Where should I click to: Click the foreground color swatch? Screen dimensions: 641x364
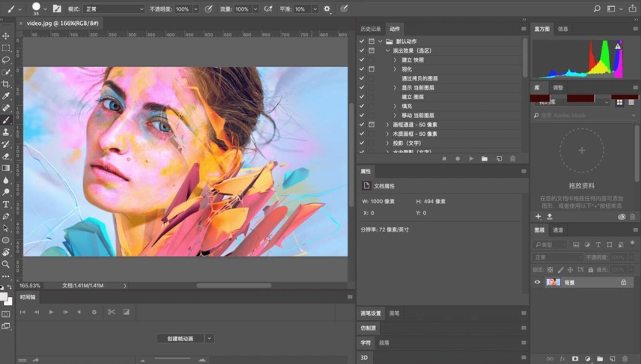[x=4, y=297]
